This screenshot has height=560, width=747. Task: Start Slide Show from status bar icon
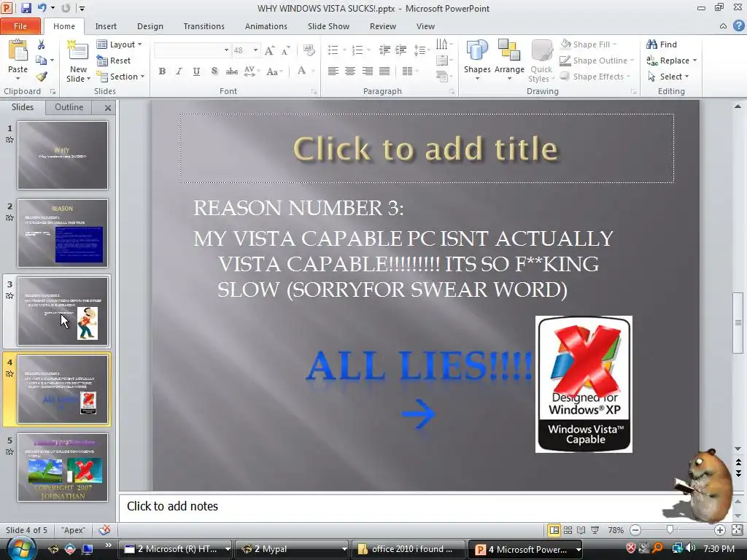coord(595,530)
